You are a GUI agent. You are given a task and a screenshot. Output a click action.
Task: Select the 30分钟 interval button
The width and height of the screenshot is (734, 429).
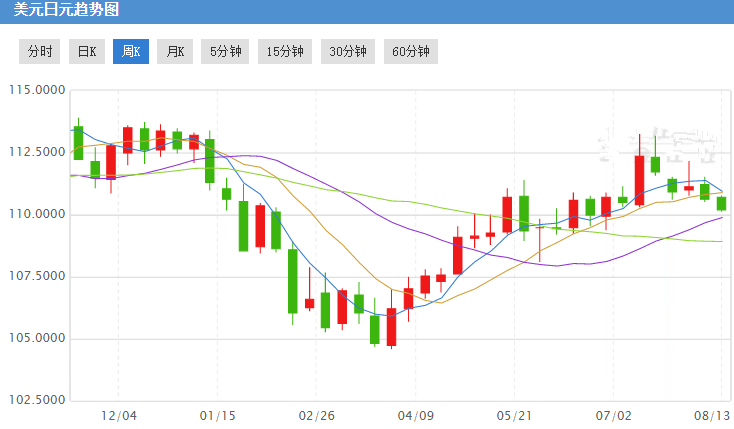pos(348,52)
